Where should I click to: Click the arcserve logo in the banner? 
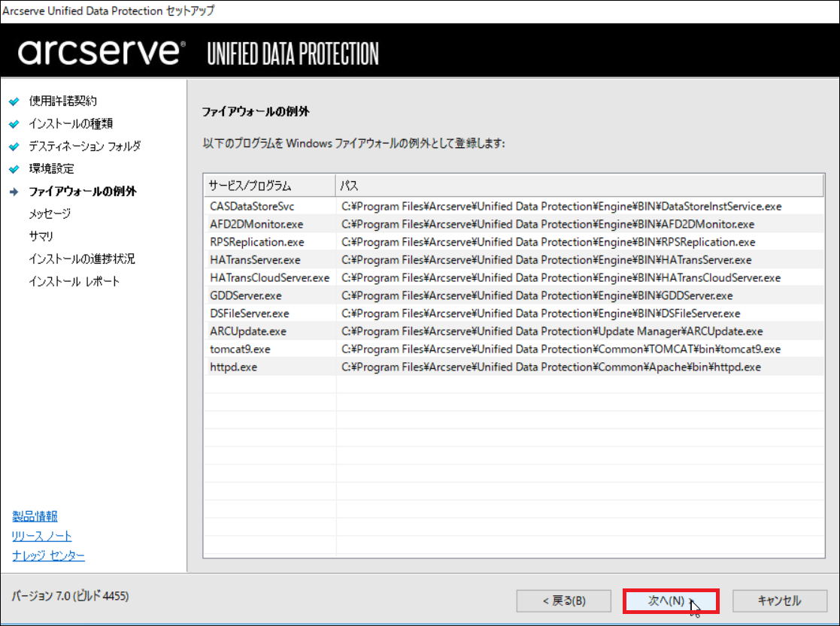tap(102, 52)
